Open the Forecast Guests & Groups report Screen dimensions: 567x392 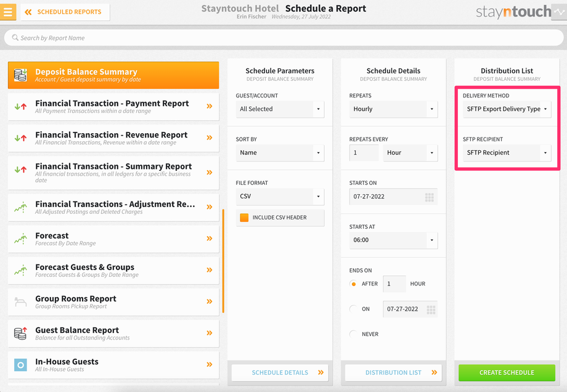coord(113,271)
